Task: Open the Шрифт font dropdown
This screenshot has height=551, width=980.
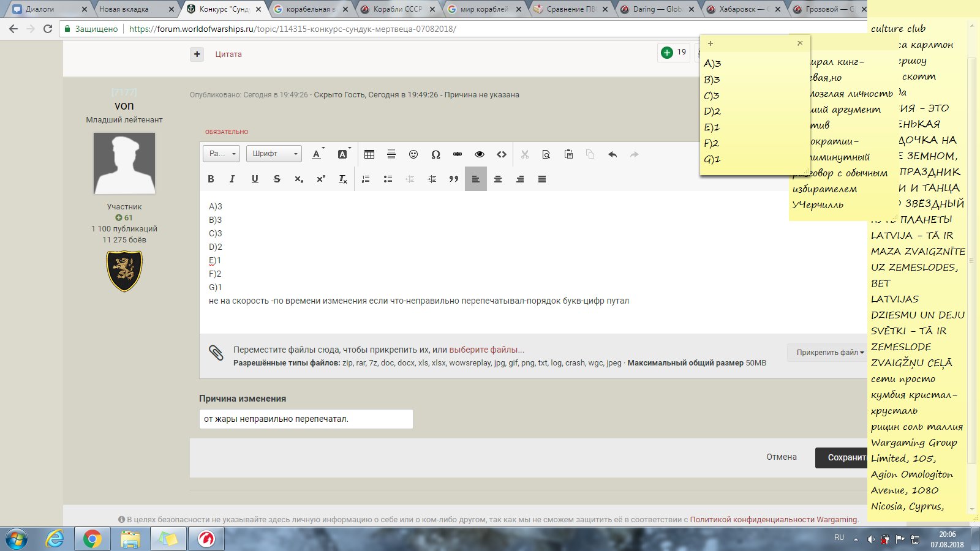Action: pos(274,154)
